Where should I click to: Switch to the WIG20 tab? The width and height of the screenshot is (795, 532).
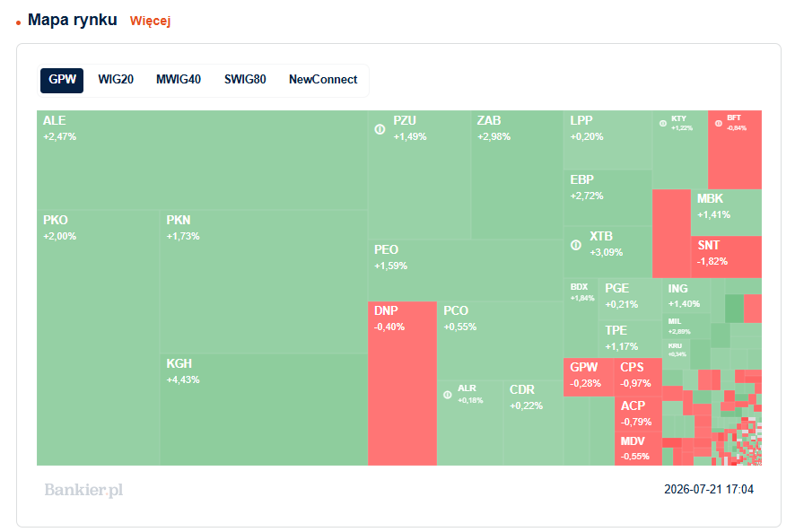click(x=116, y=80)
